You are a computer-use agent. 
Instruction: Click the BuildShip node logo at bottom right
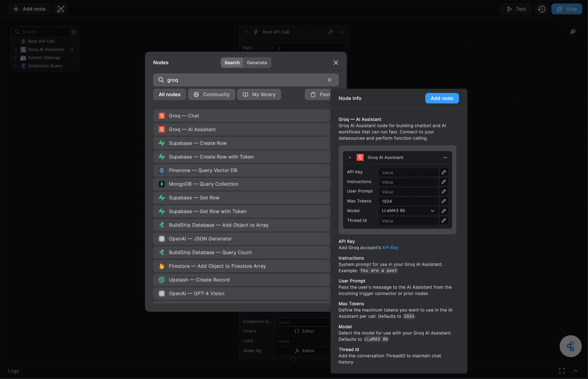coord(571,346)
